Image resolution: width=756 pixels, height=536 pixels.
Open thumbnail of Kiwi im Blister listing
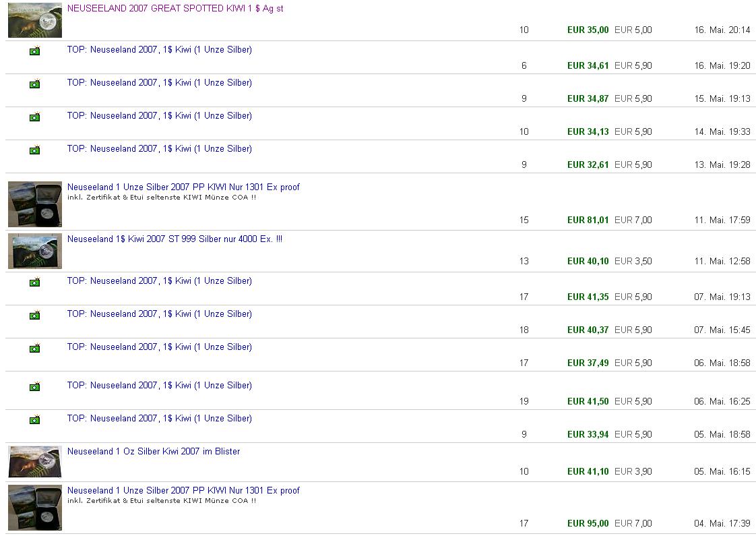[35, 462]
